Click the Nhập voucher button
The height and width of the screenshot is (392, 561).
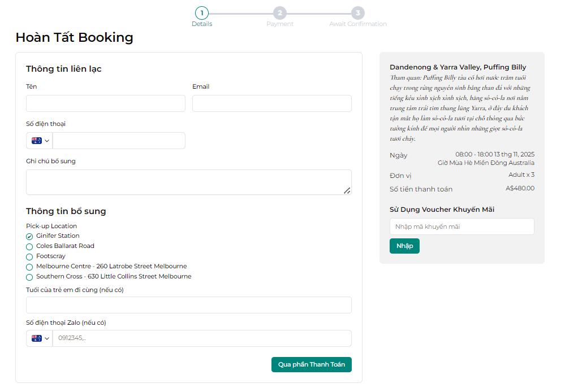click(404, 246)
